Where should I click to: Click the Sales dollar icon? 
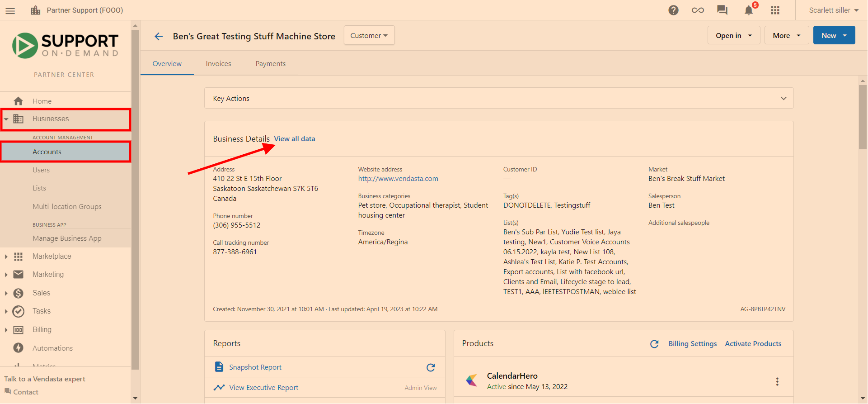pos(18,293)
